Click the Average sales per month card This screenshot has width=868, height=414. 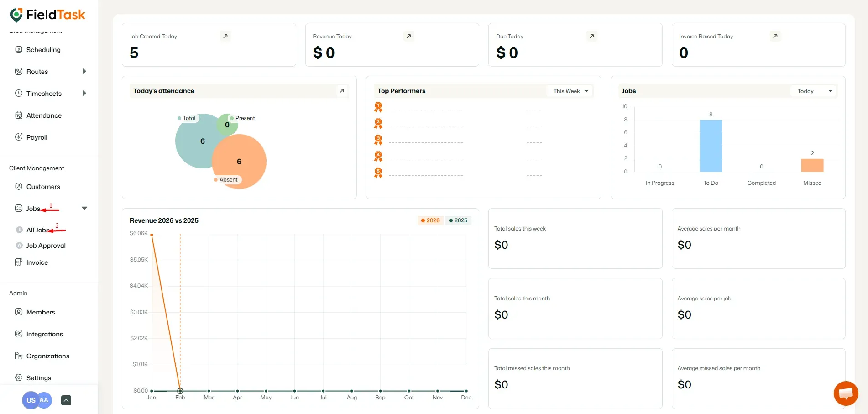758,238
